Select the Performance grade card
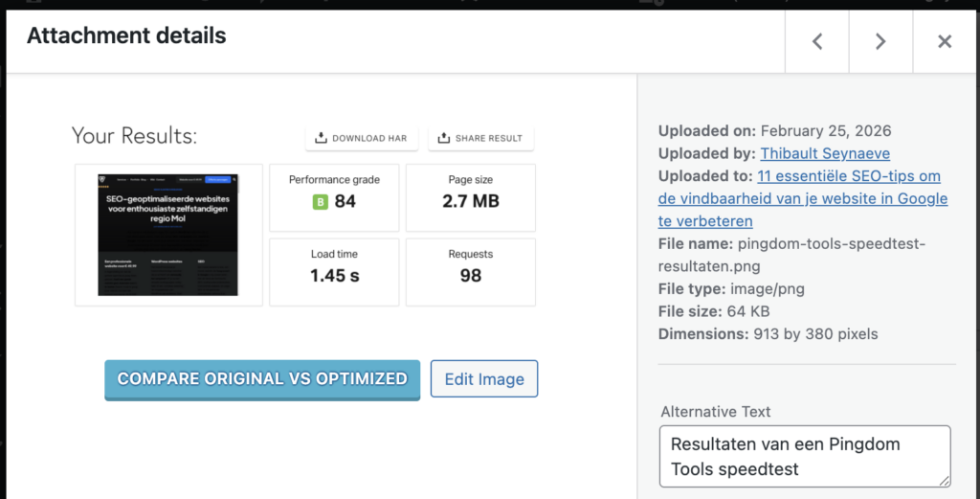Screen dimensions: 980x499 click(334, 197)
